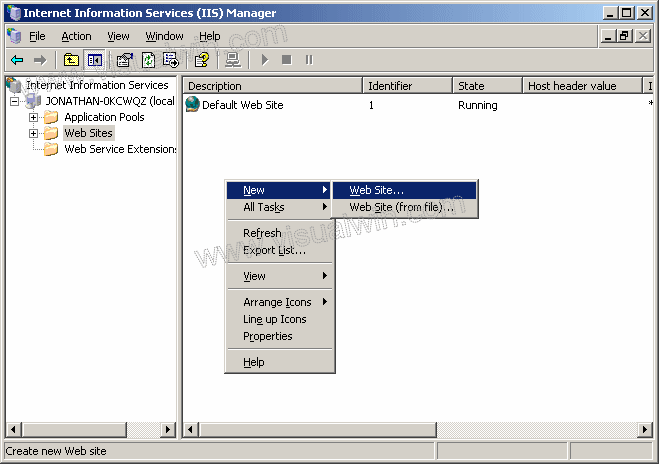Click the Web Sites folder icon
659x464 pixels.
tap(51, 133)
